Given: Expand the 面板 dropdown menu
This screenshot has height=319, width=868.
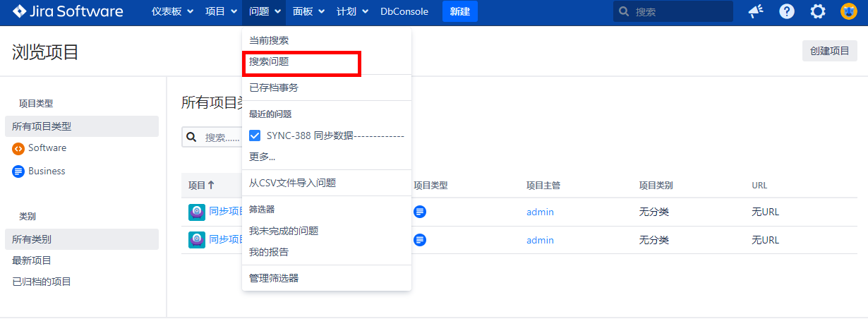Looking at the screenshot, I should click(309, 11).
